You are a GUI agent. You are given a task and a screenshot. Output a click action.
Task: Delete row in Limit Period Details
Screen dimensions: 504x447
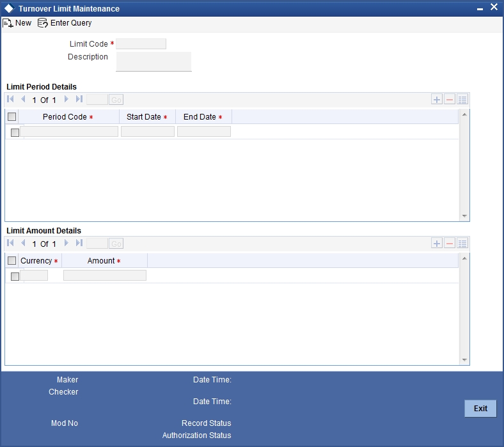pos(450,99)
